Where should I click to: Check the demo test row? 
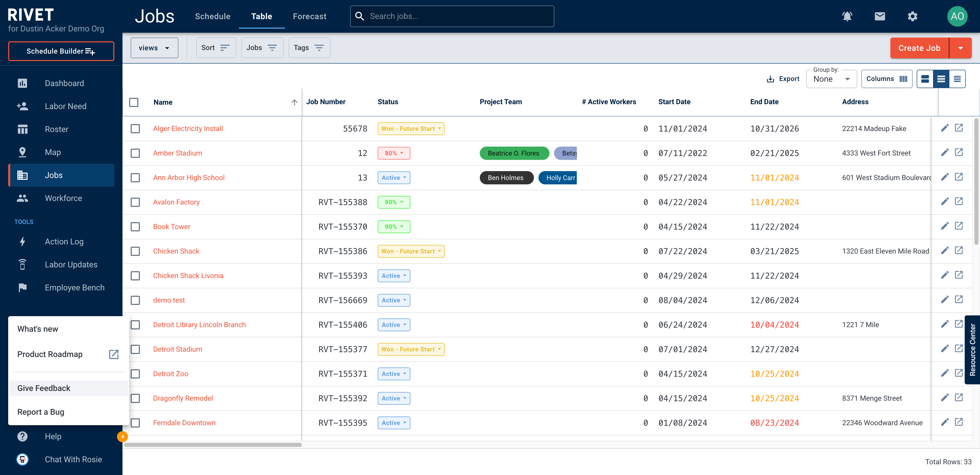[135, 300]
